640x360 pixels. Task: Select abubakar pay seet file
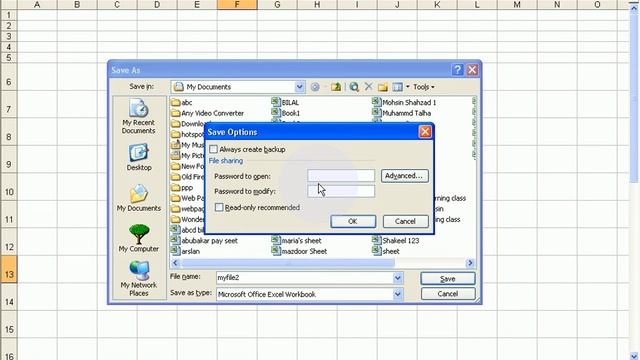[x=204, y=240]
